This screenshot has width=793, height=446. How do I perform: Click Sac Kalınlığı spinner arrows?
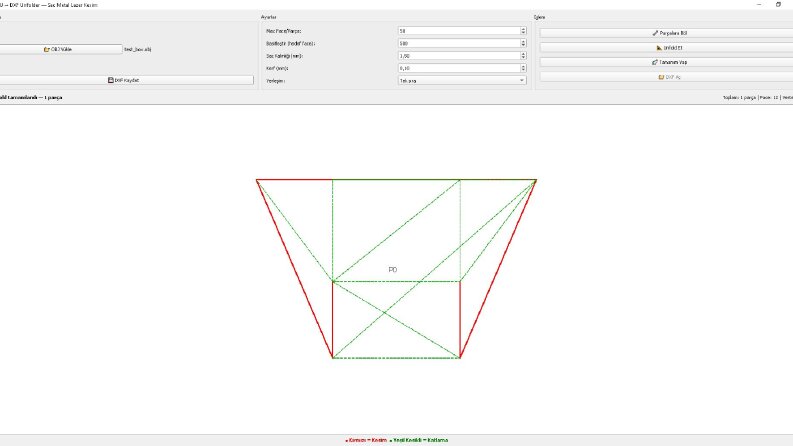[523, 56]
